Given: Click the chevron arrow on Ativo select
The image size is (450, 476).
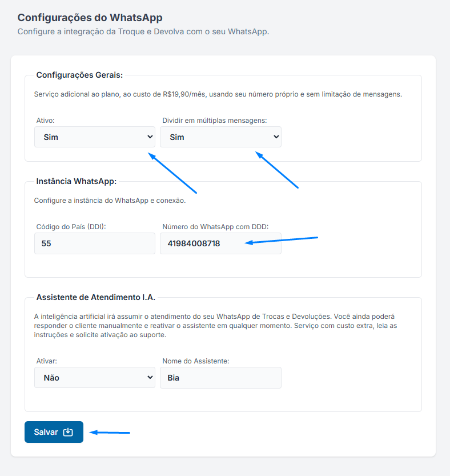Looking at the screenshot, I should [x=150, y=137].
